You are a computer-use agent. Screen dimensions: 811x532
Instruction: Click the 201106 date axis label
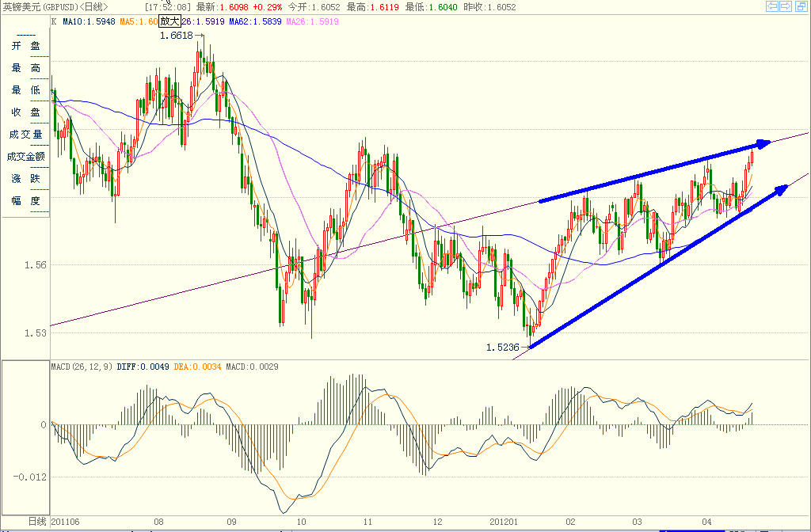click(65, 522)
